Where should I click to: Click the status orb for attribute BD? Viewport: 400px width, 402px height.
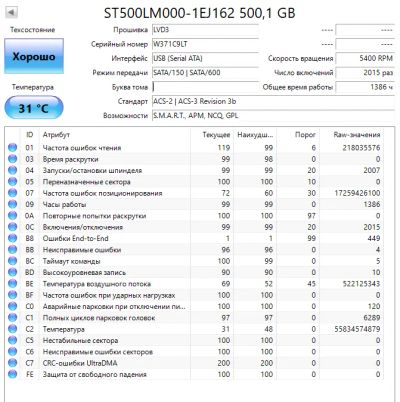12,272
